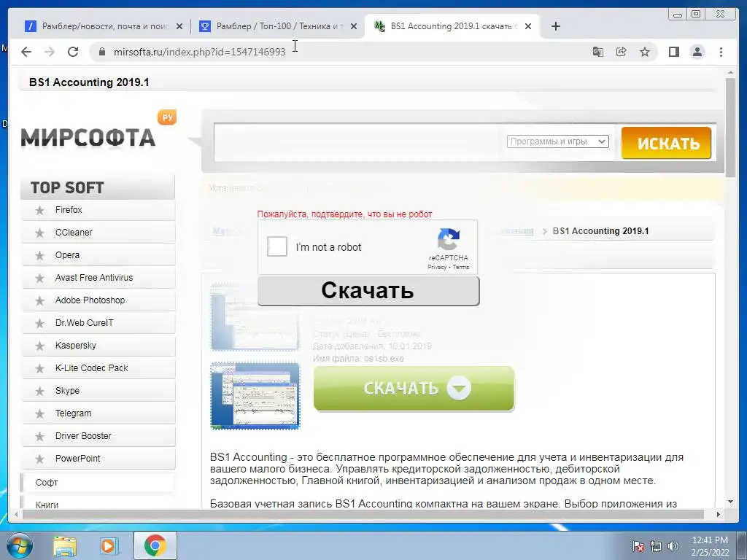Toggle the browser side panel icon
The height and width of the screenshot is (560, 747).
point(673,52)
